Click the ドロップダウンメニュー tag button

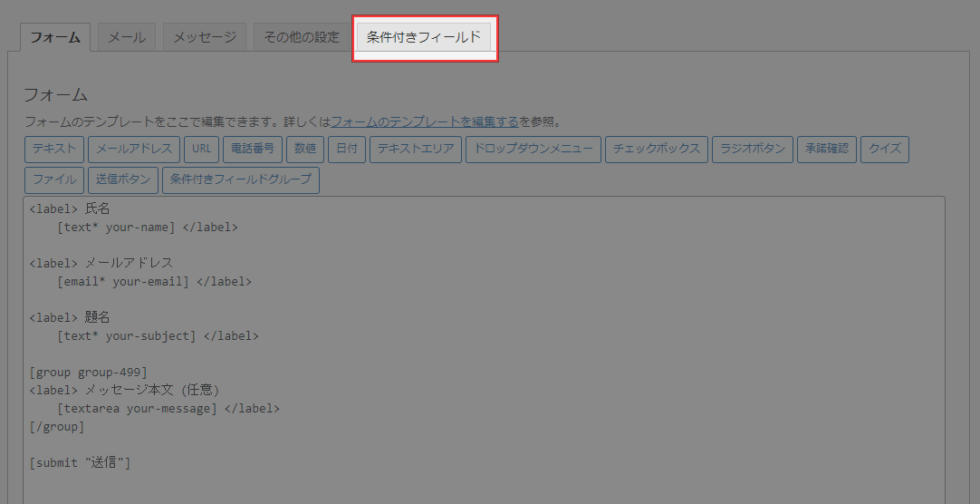tap(534, 149)
